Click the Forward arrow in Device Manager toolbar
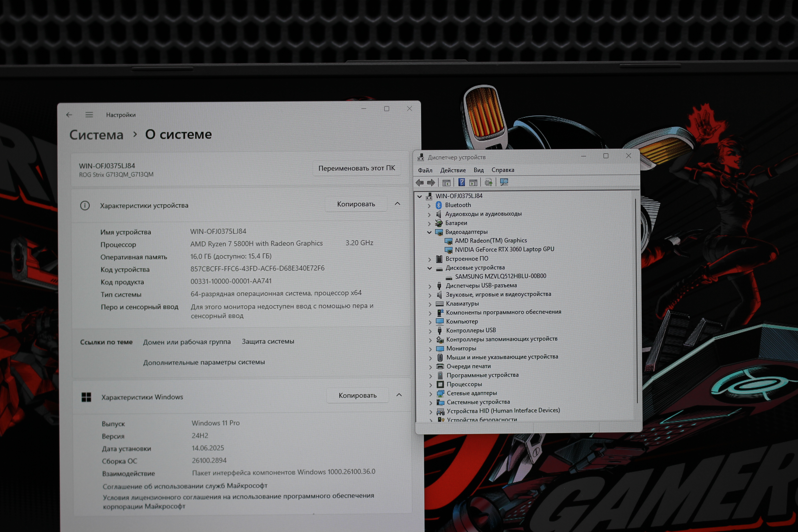Screen dimensions: 798x532 [431, 183]
